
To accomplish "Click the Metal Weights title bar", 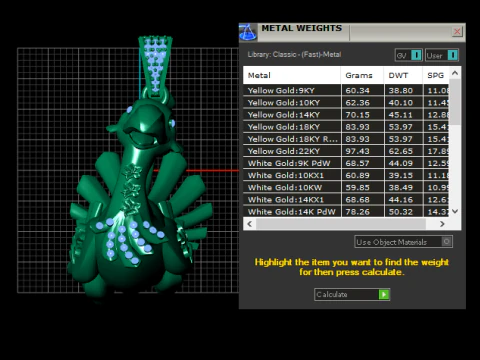I will tap(353, 32).
